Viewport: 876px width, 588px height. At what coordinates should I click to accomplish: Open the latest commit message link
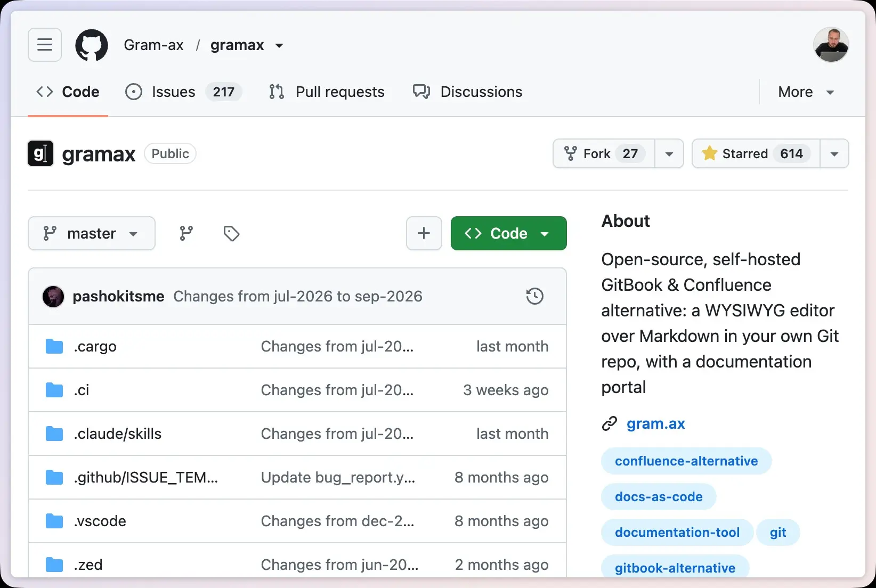[298, 296]
